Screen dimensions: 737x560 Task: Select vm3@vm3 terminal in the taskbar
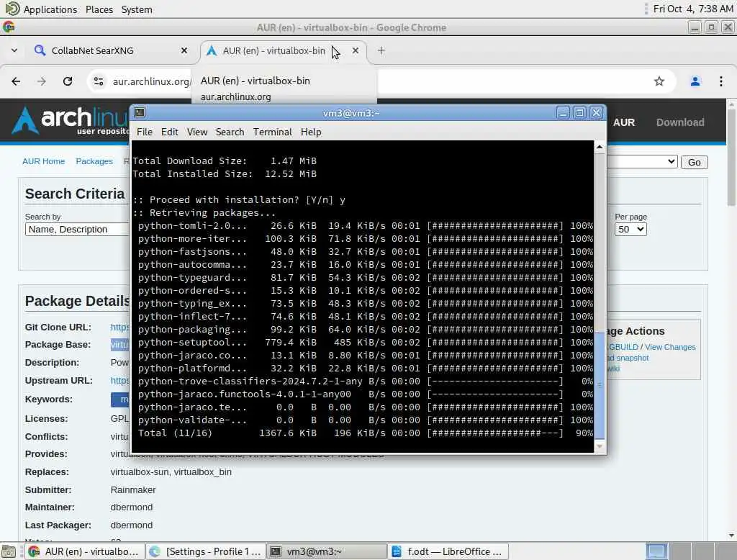[x=327, y=551]
